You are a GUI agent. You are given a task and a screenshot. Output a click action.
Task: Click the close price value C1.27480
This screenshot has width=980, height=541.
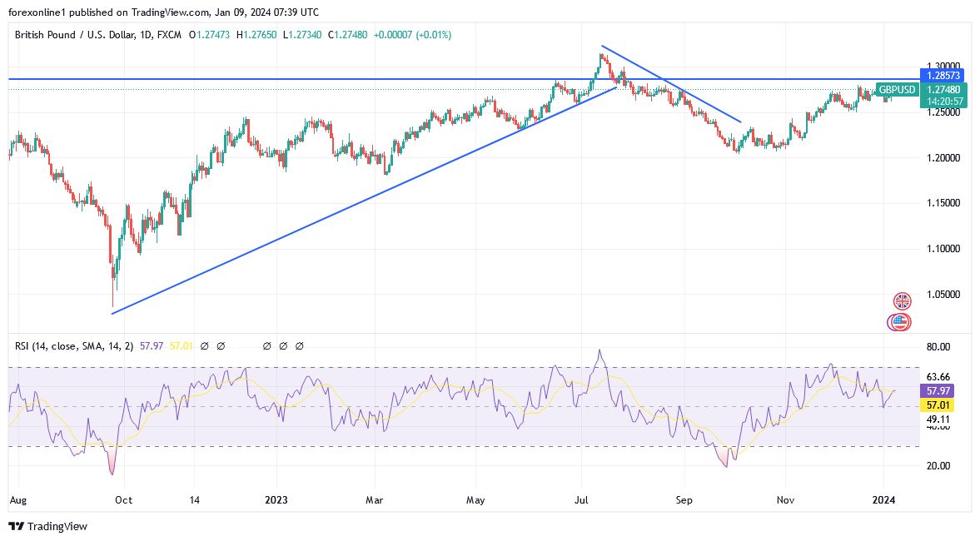[348, 35]
